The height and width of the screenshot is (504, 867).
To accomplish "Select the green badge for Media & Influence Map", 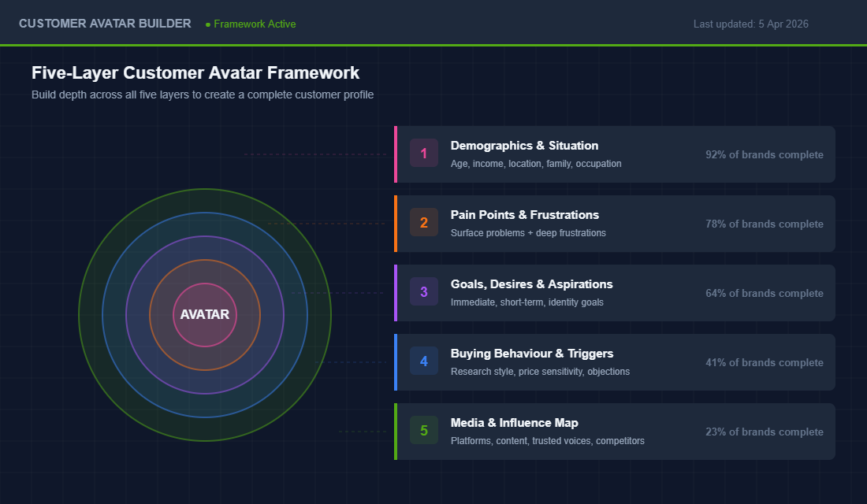I will coord(424,430).
